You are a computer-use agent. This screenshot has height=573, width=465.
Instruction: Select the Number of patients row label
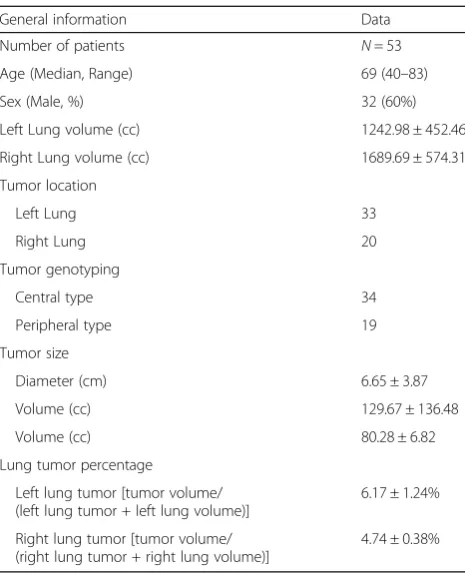[62, 46]
